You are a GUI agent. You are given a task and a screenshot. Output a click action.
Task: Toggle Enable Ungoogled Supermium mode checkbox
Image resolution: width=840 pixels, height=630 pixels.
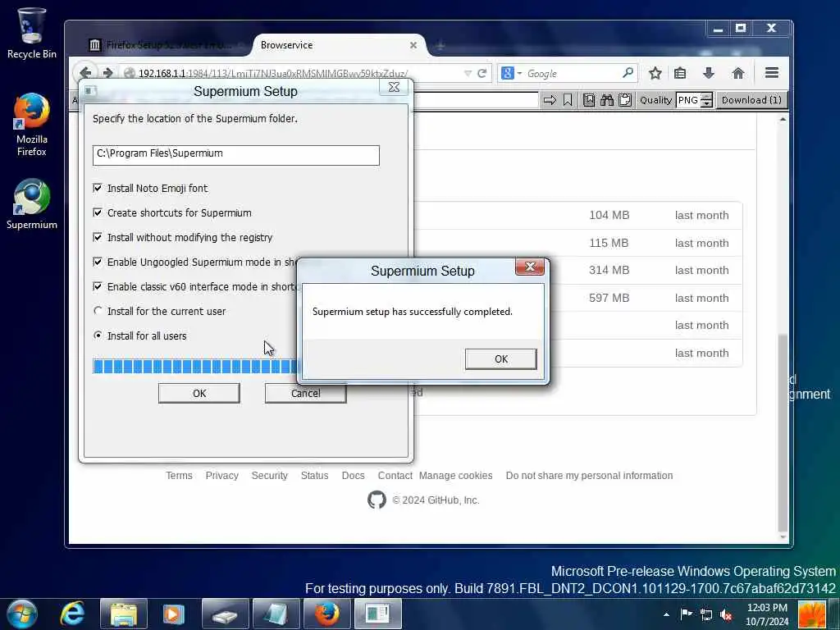pos(98,262)
